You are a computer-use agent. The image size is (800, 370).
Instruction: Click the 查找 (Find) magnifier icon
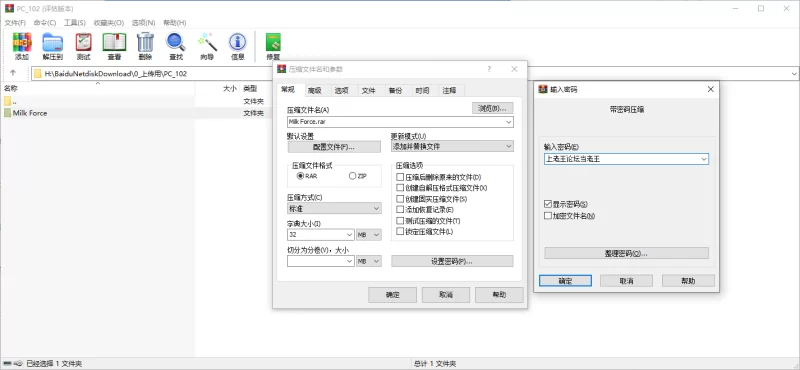click(x=176, y=46)
